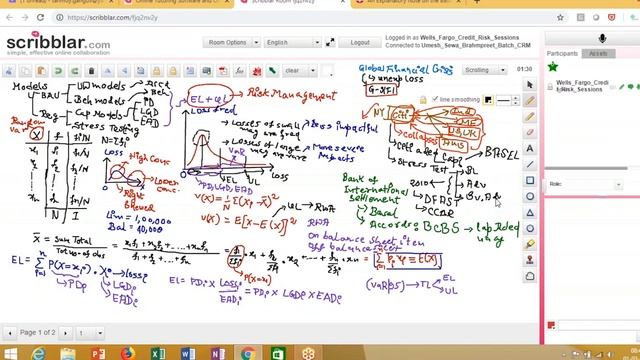The width and height of the screenshot is (640, 360).
Task: Click the white color box after clear
Action: click(x=327, y=71)
